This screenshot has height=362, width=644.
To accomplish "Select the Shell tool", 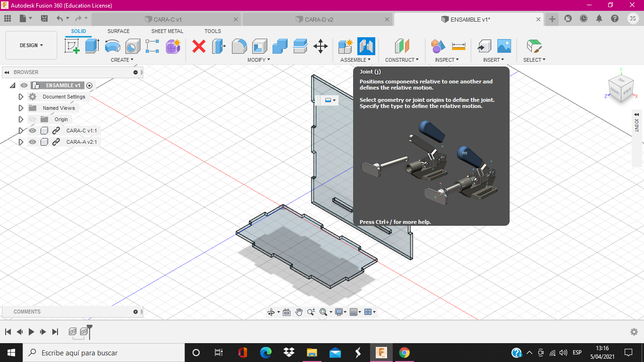I will 260,46.
